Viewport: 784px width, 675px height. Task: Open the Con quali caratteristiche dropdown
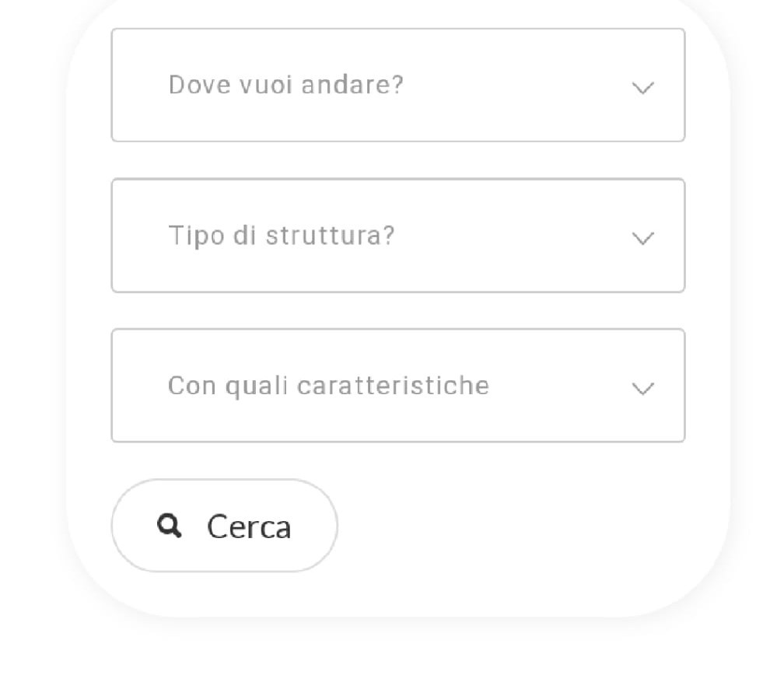coord(398,386)
